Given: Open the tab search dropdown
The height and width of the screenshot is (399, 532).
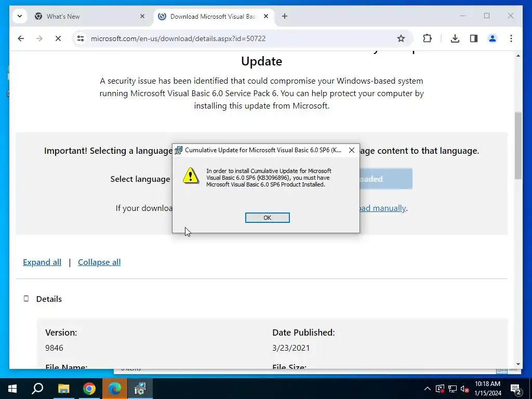Looking at the screenshot, I should coord(20,16).
